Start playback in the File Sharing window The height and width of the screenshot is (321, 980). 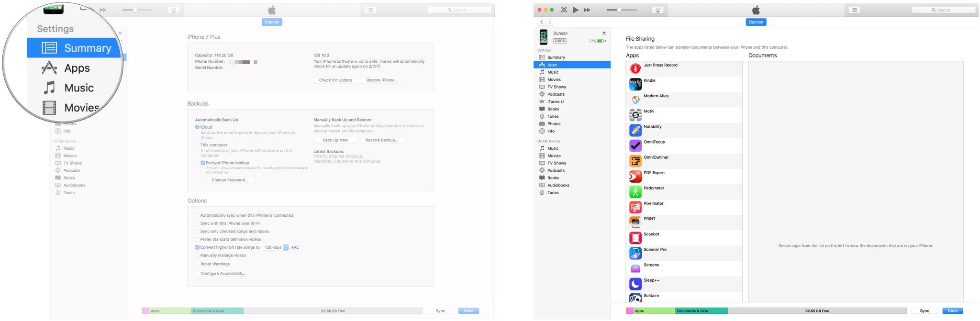(x=575, y=10)
